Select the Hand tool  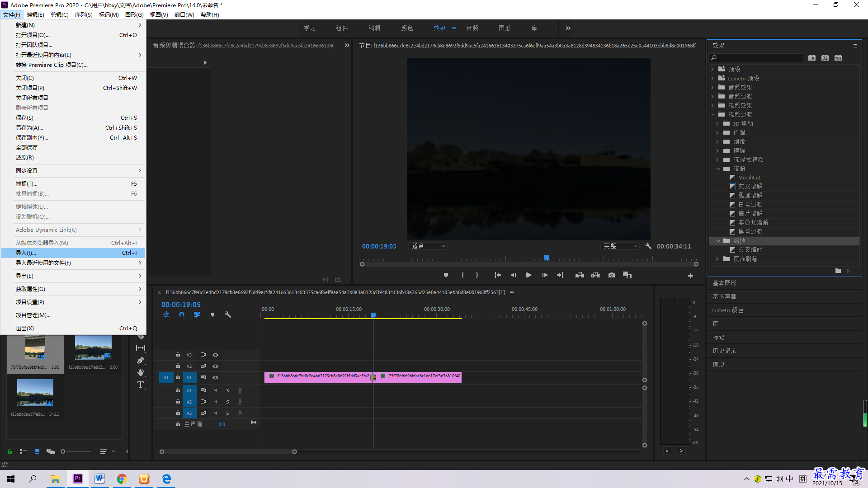click(x=141, y=372)
